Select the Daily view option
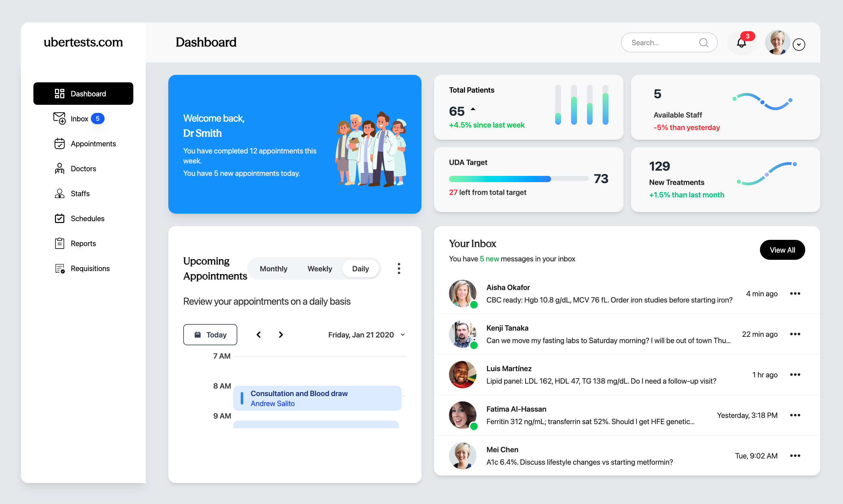This screenshot has height=504, width=843. coord(360,269)
